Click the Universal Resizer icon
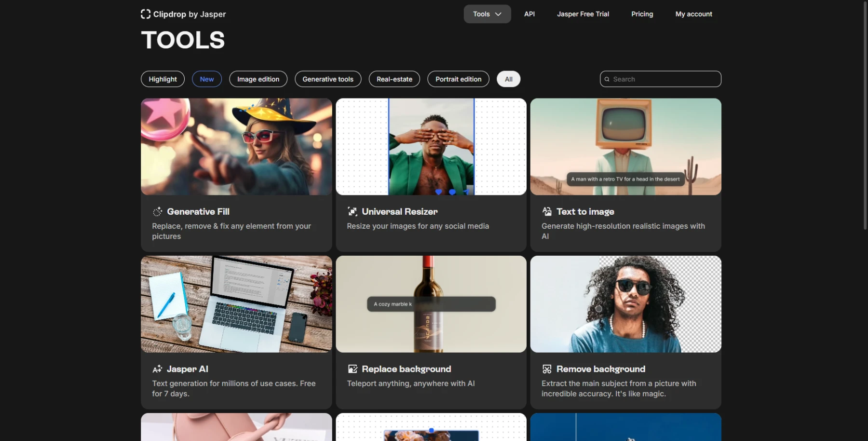Image resolution: width=868 pixels, height=441 pixels. pos(353,212)
